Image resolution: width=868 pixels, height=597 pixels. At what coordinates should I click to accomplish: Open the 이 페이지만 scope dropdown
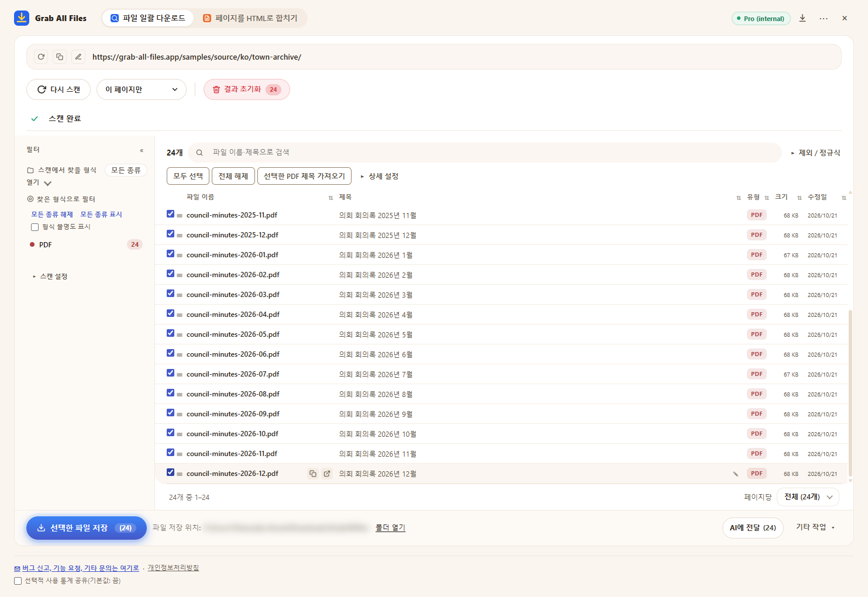click(142, 89)
